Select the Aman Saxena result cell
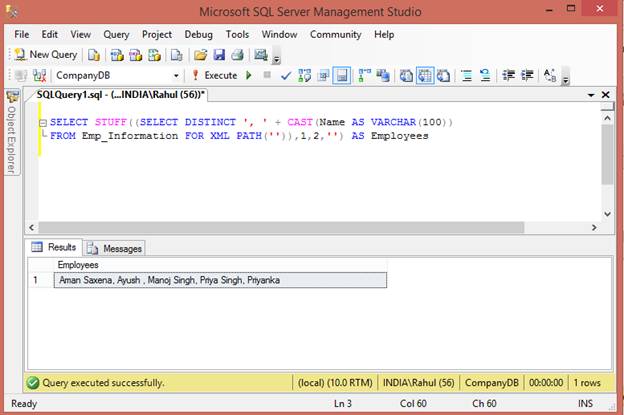The image size is (624, 415). click(220, 280)
